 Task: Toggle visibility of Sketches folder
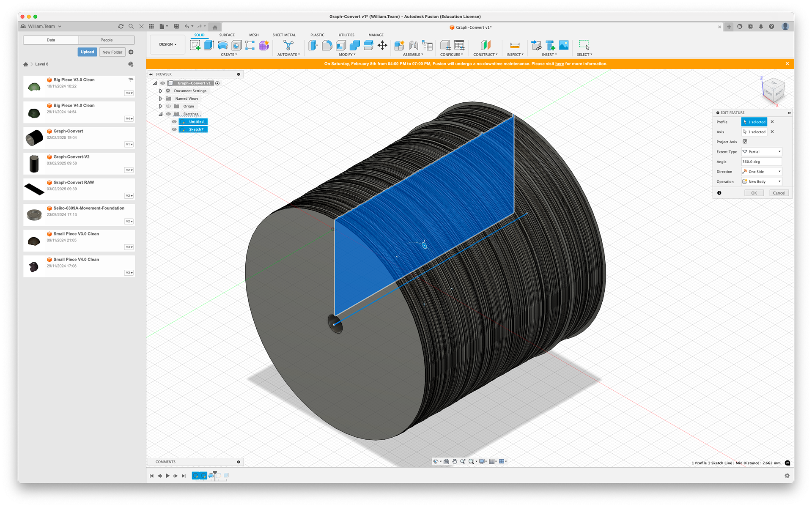point(168,114)
